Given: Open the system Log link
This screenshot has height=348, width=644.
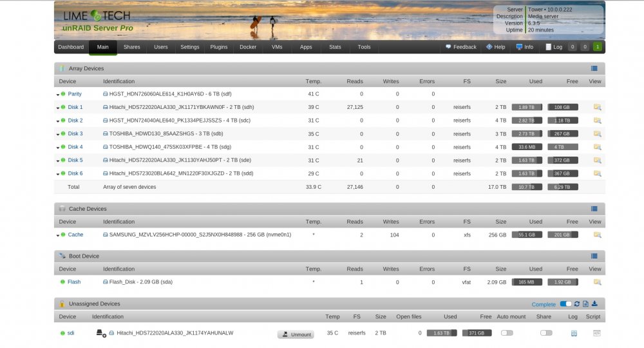Looking at the screenshot, I should 554,47.
